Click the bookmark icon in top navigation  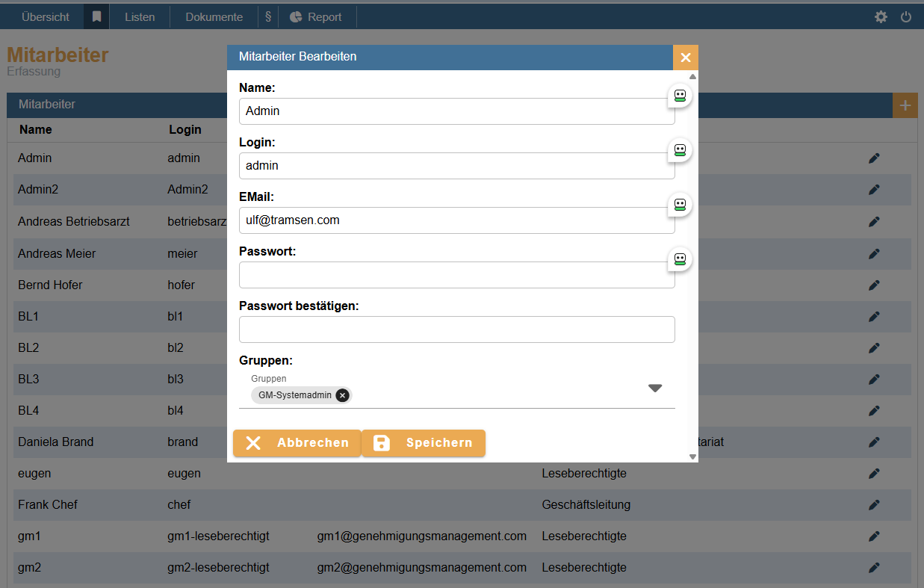96,16
